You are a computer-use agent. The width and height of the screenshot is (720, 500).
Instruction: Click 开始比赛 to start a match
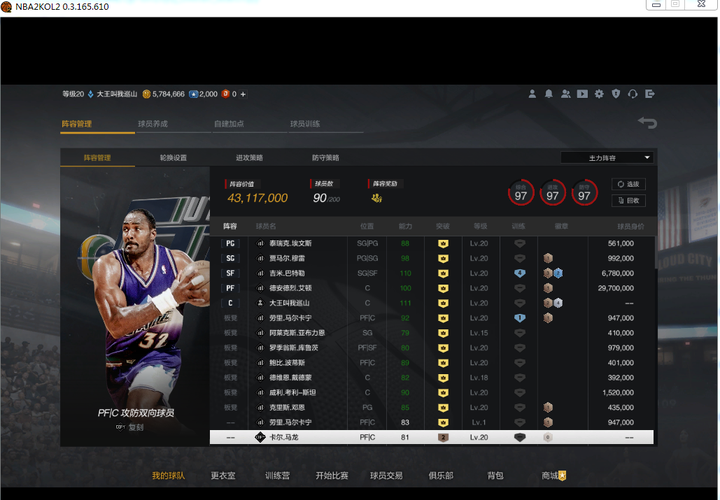click(332, 476)
